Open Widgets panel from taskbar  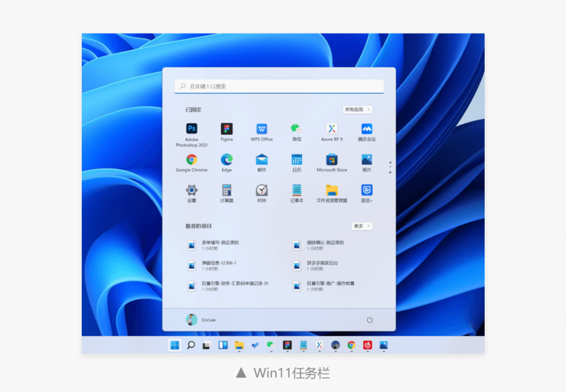point(223,345)
